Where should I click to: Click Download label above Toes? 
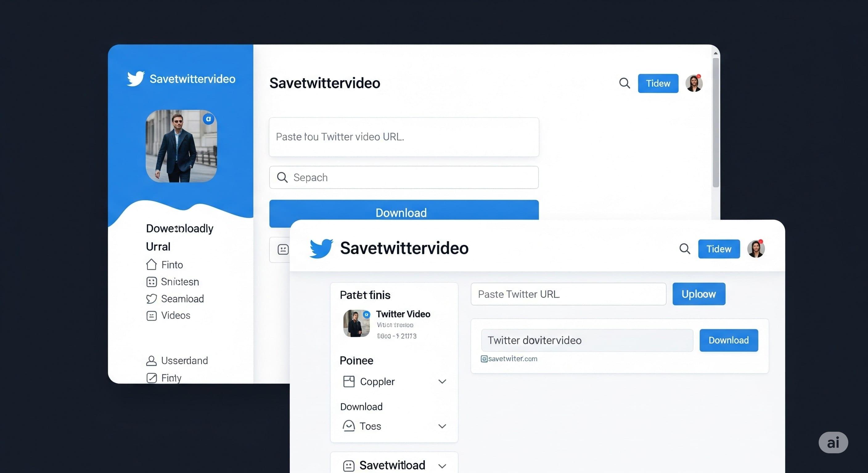pyautogui.click(x=361, y=407)
